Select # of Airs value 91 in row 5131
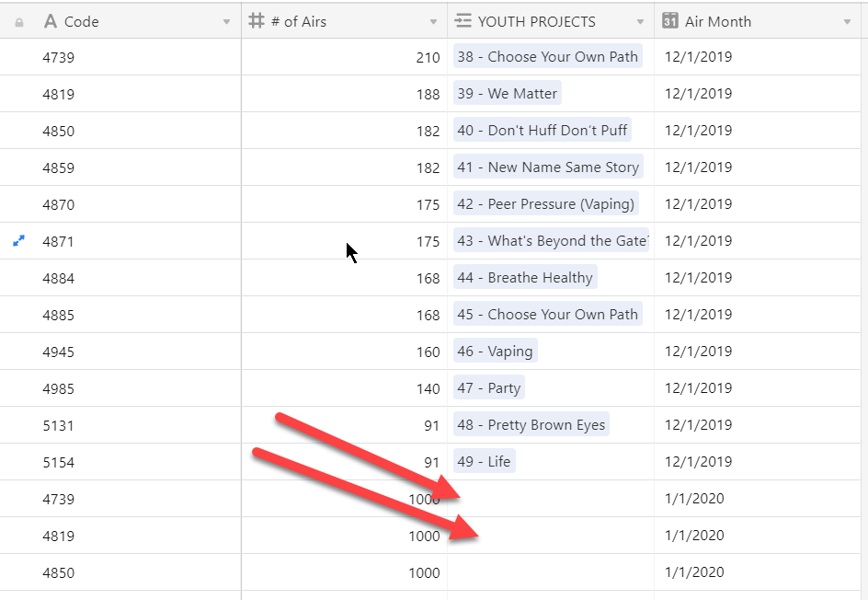Screen dimensions: 868x600 tap(344, 425)
